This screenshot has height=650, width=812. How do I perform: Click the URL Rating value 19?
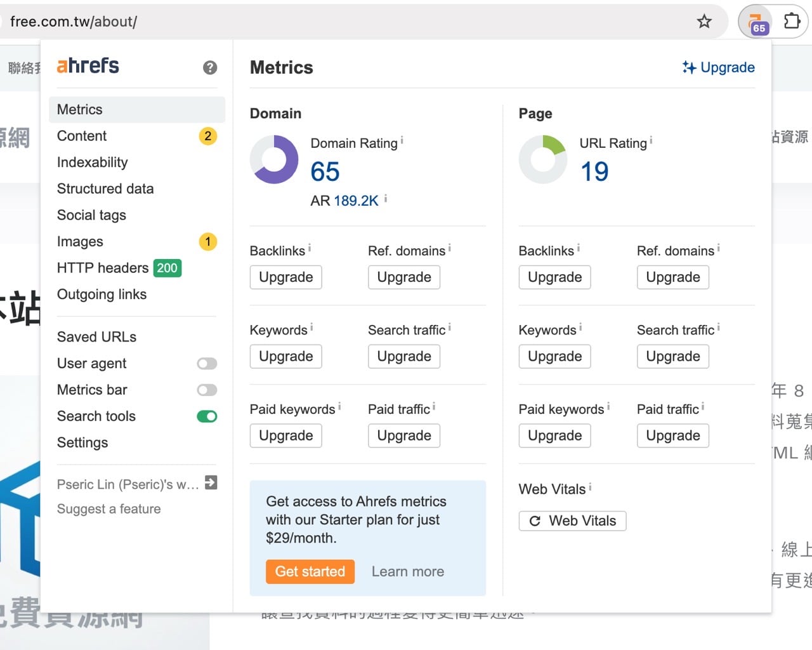tap(594, 171)
